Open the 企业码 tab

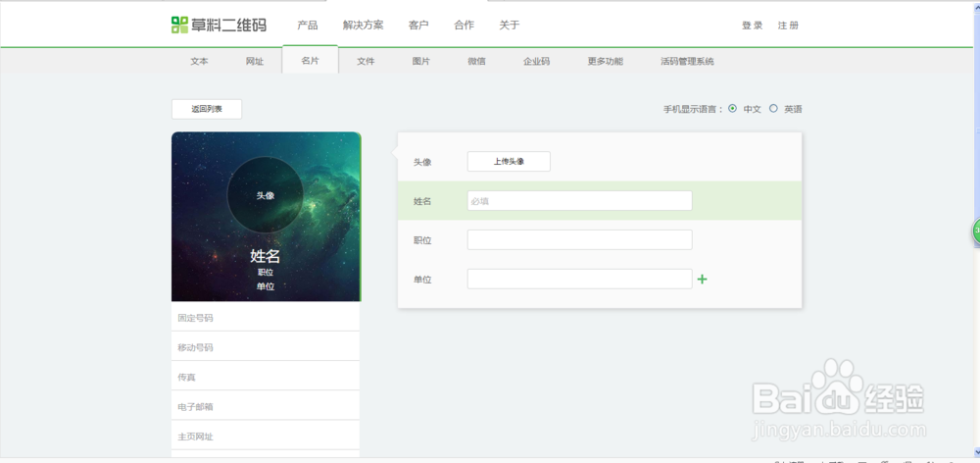pos(536,62)
